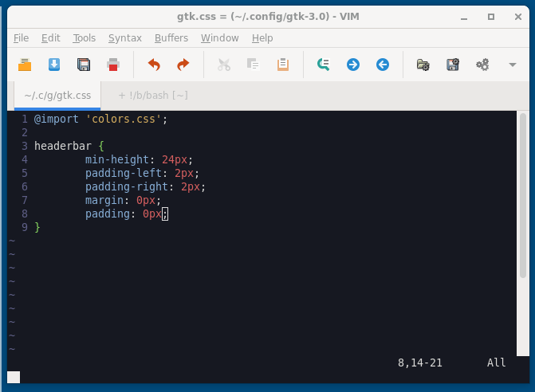Switch to the ~/.c/g/gtk.css tab
This screenshot has height=392, width=535.
57,96
